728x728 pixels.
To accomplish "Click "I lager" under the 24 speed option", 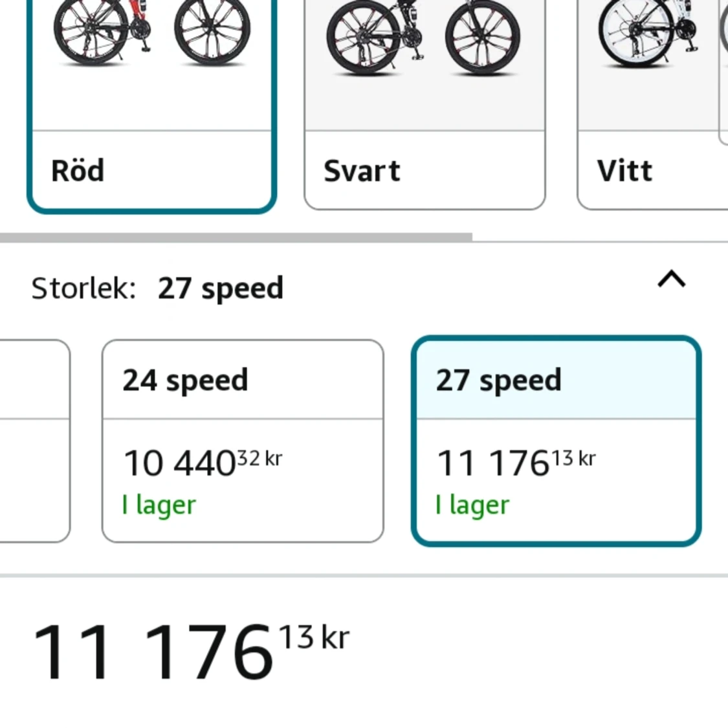I will pos(159,505).
